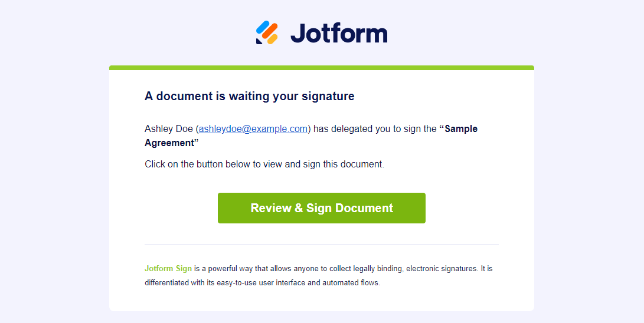This screenshot has height=323, width=644.
Task: Click the bold word "Agreement" on second line
Action: (x=170, y=143)
